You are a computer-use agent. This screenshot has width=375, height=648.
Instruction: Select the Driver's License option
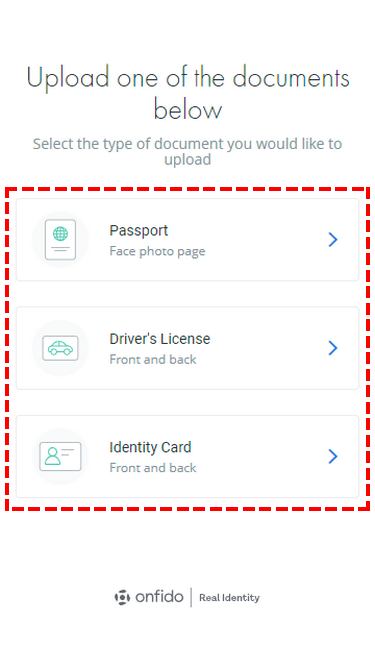187,348
